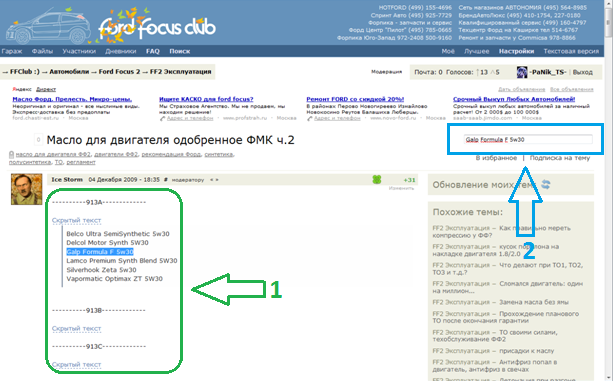Click the PaNik_TS user avatar icon

[x=522, y=72]
